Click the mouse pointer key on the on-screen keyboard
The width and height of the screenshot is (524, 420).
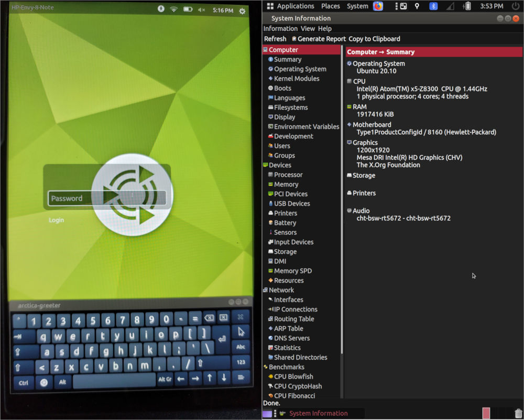coord(241,332)
